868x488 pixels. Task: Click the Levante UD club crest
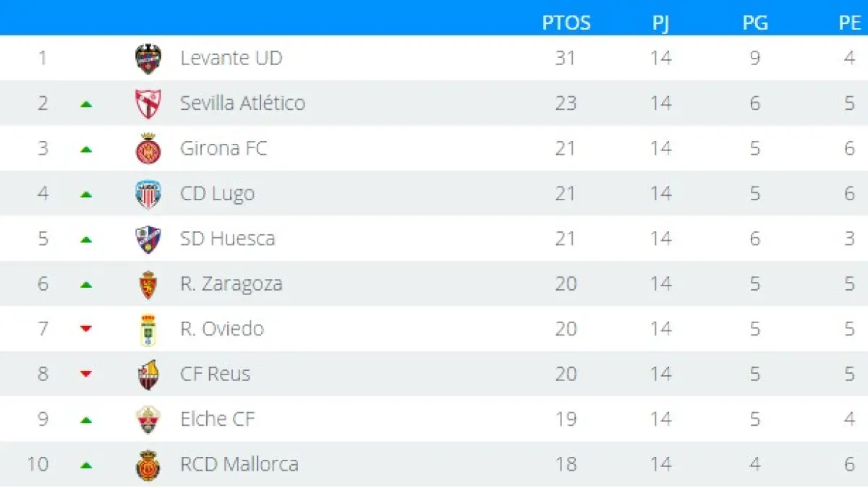coord(148,59)
